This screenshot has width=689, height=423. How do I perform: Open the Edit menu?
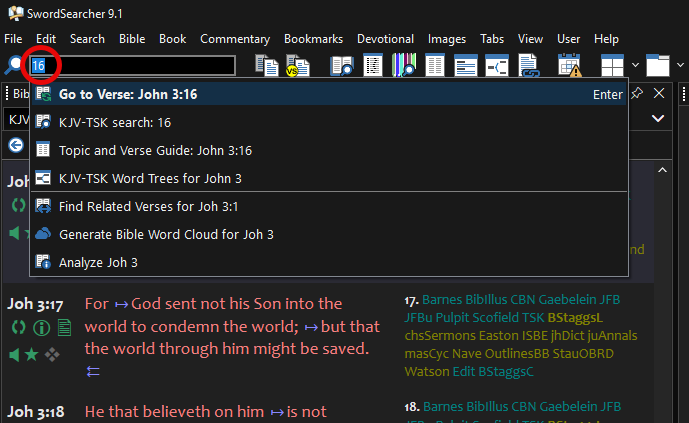tap(46, 39)
